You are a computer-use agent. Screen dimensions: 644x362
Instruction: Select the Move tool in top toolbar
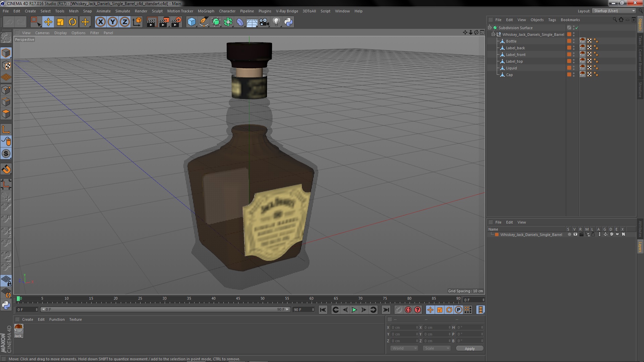tap(48, 22)
